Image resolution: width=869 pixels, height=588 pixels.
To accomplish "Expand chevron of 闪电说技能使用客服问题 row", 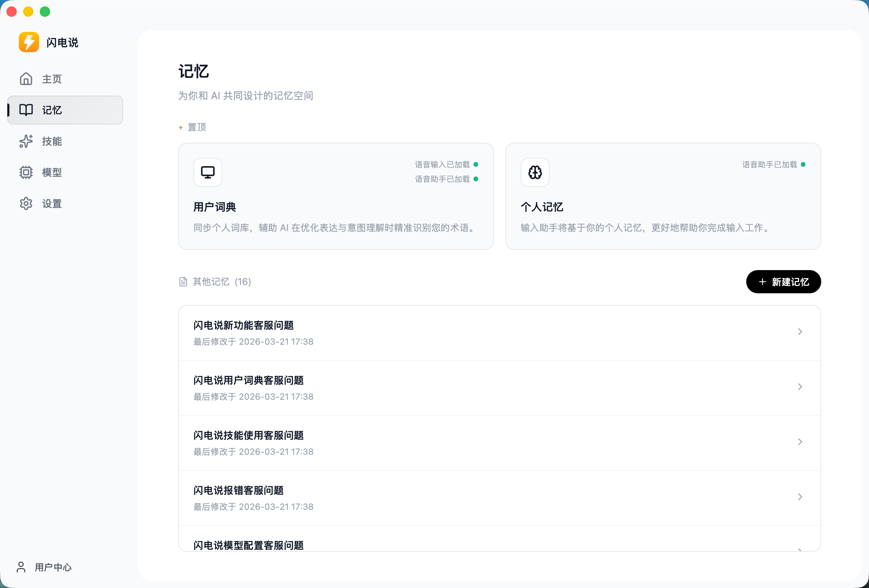I will [x=800, y=442].
